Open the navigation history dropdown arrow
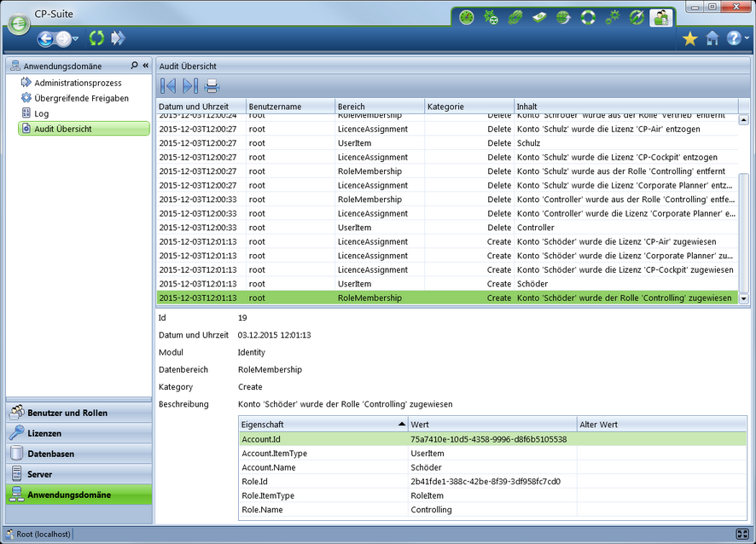 [x=76, y=38]
